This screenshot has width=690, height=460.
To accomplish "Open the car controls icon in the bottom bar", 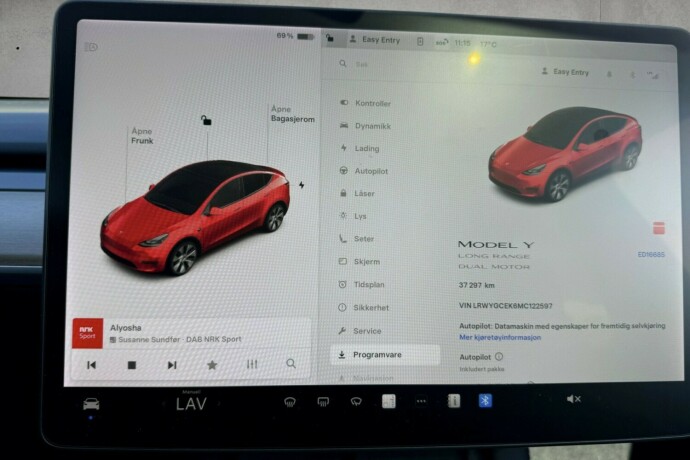I will click(91, 404).
